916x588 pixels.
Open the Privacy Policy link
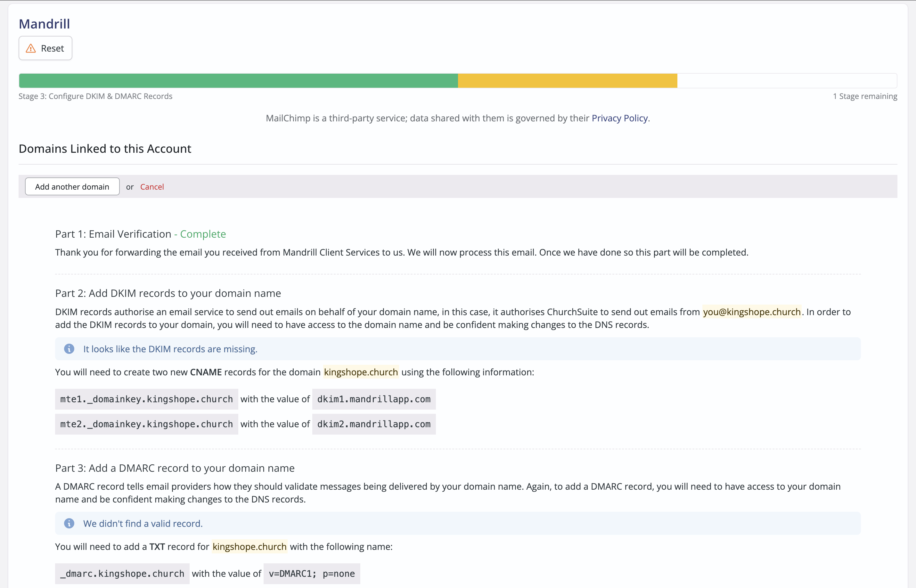point(619,118)
